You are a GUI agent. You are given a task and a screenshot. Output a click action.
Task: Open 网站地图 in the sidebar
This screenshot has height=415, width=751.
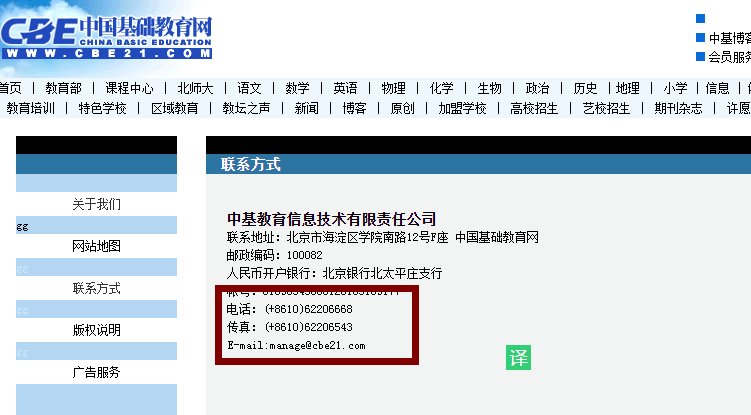(96, 246)
